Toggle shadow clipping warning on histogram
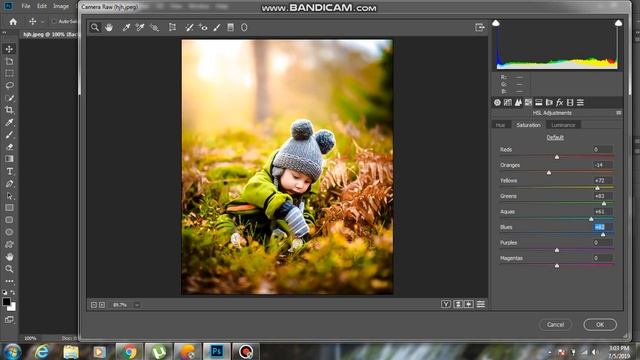 [496, 23]
